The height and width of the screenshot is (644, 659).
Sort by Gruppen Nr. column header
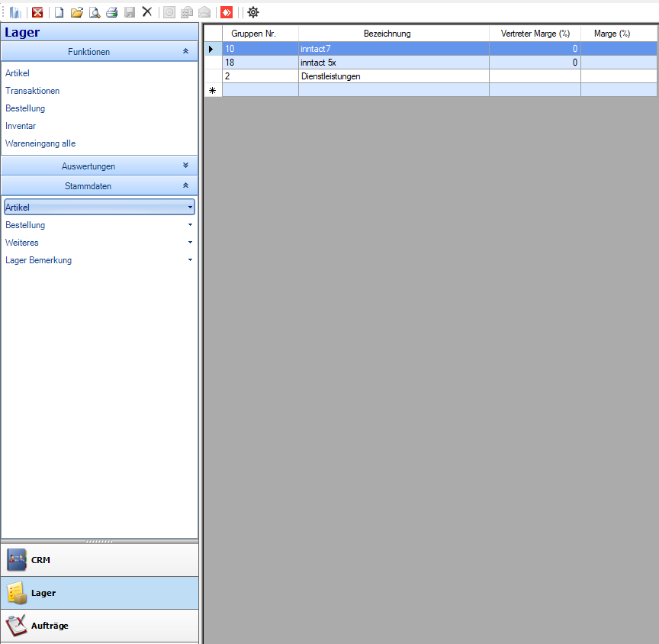pos(261,34)
